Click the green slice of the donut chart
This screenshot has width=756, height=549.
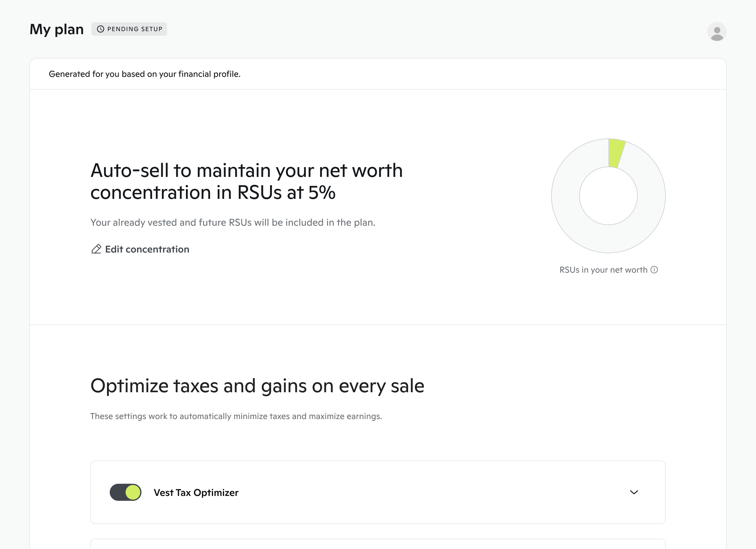[x=616, y=153]
